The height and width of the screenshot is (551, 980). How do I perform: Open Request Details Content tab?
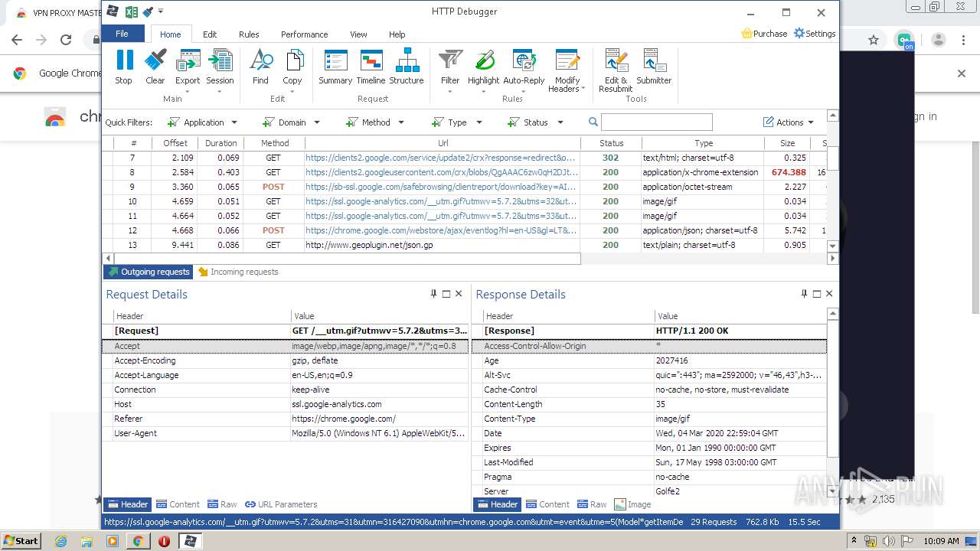coord(178,504)
